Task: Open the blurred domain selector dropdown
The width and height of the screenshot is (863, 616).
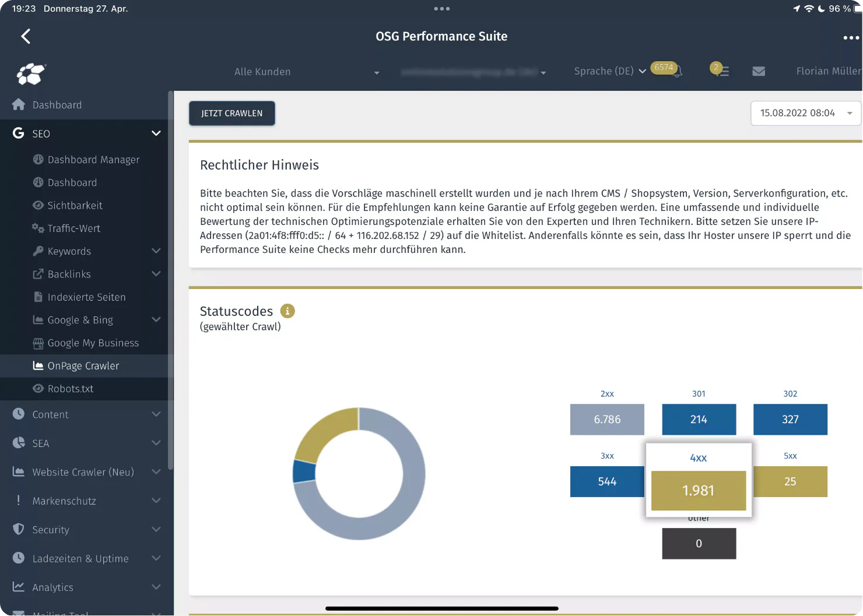Action: tap(473, 72)
